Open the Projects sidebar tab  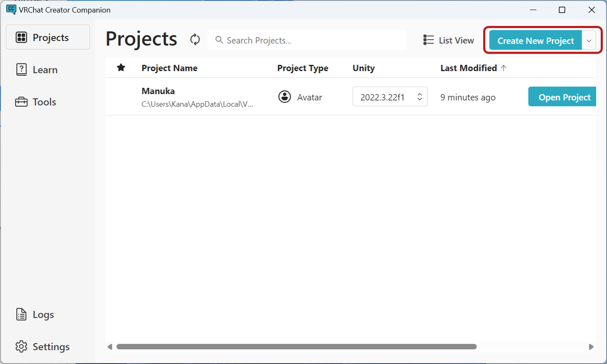coord(48,37)
